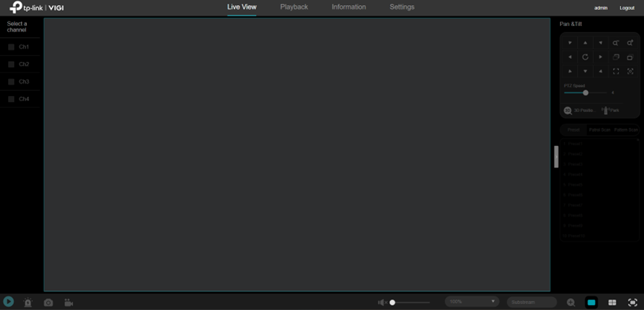This screenshot has height=310, width=644.
Task: Click the admin user link
Action: click(x=601, y=7)
